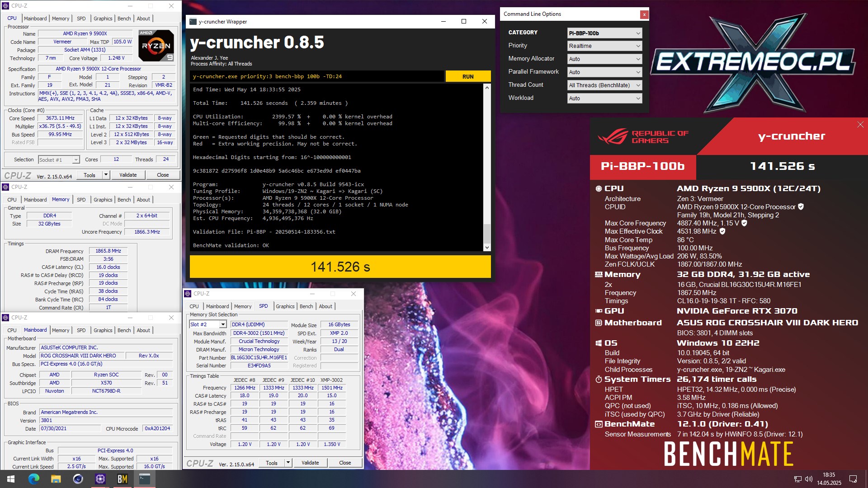The width and height of the screenshot is (868, 488).
Task: Open Slot #2 memory slot dropdown
Action: [x=208, y=324]
